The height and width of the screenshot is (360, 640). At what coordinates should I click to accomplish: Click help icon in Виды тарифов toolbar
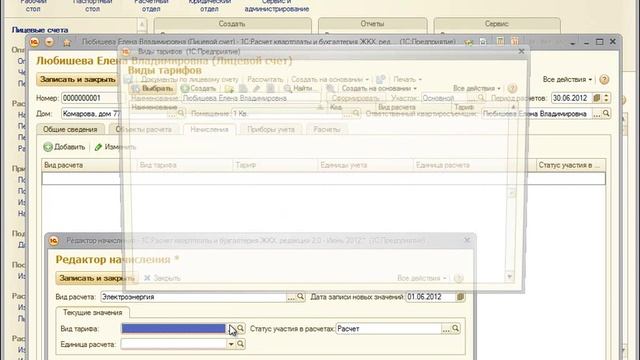(x=512, y=88)
